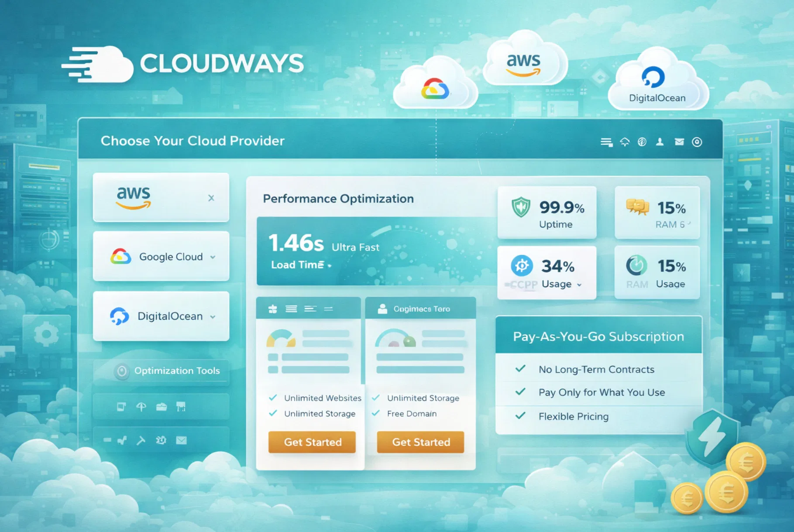Image resolution: width=794 pixels, height=532 pixels.
Task: Click the gear icon next to 34% Usage
Action: coord(522,265)
